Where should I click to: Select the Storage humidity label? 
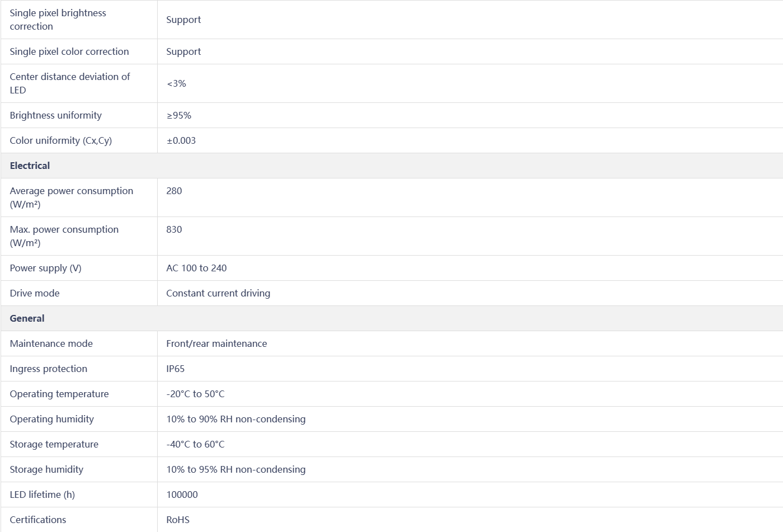pos(46,469)
